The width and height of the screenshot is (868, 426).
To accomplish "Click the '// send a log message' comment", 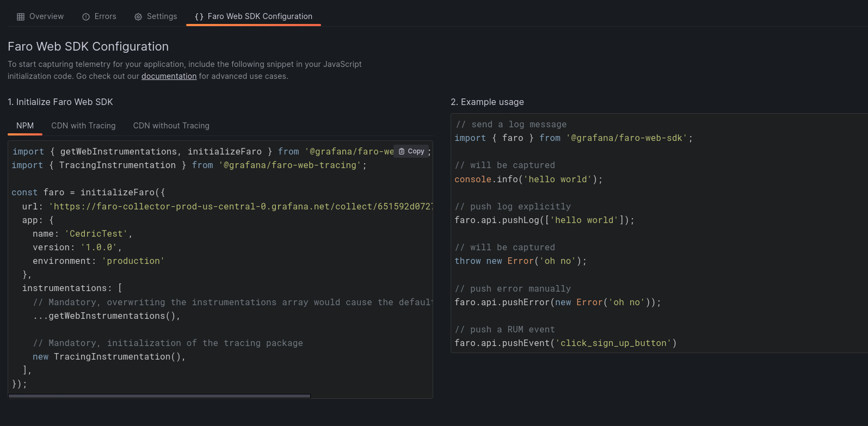I will tap(511, 125).
